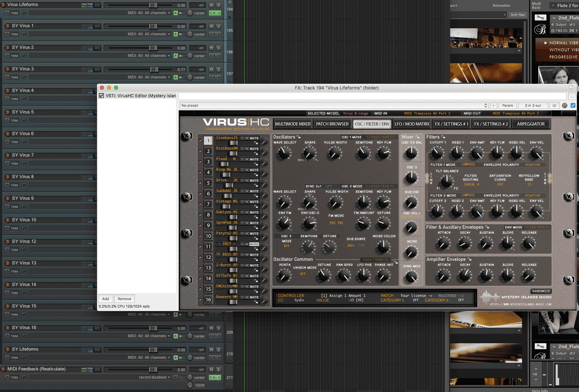Click the envelope TRIM button on SY Virus 1

[x=12, y=34]
